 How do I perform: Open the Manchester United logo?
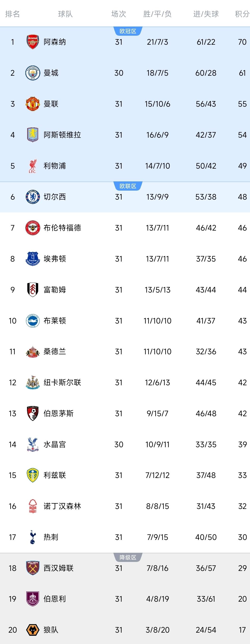click(32, 104)
